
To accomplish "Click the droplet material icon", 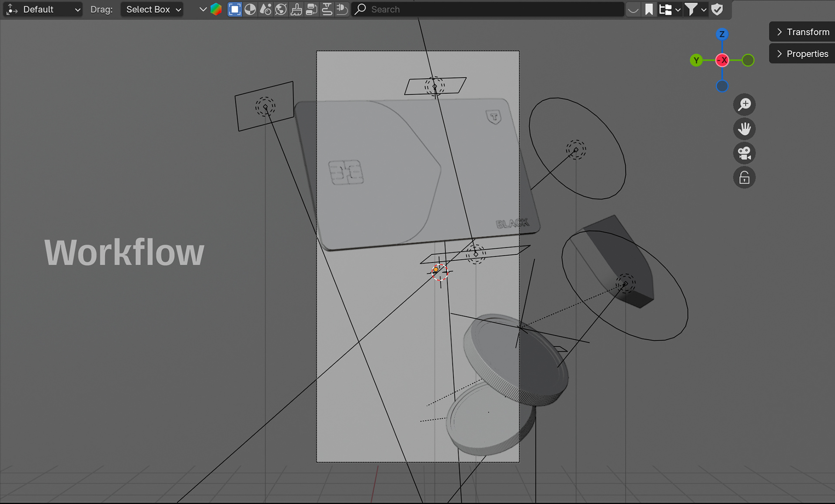I will pos(265,9).
